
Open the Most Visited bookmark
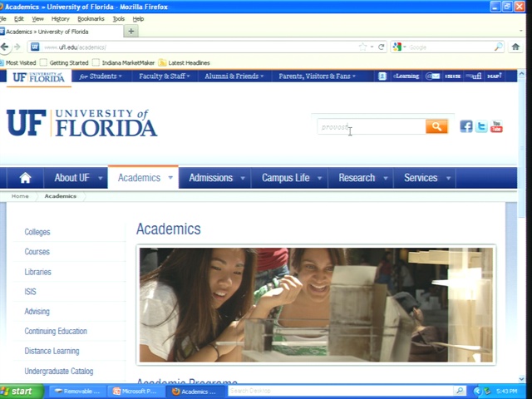[18, 63]
